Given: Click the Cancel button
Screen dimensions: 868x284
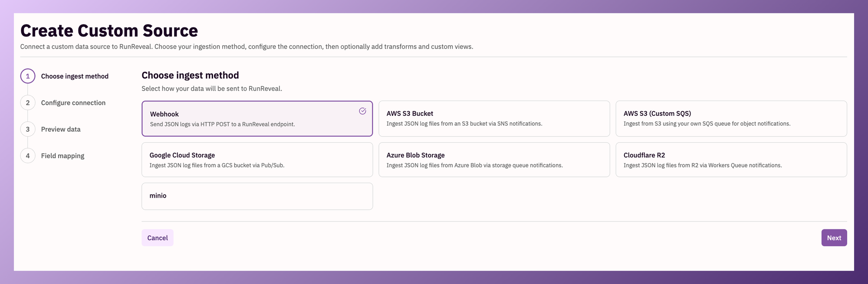Looking at the screenshot, I should coord(158,238).
